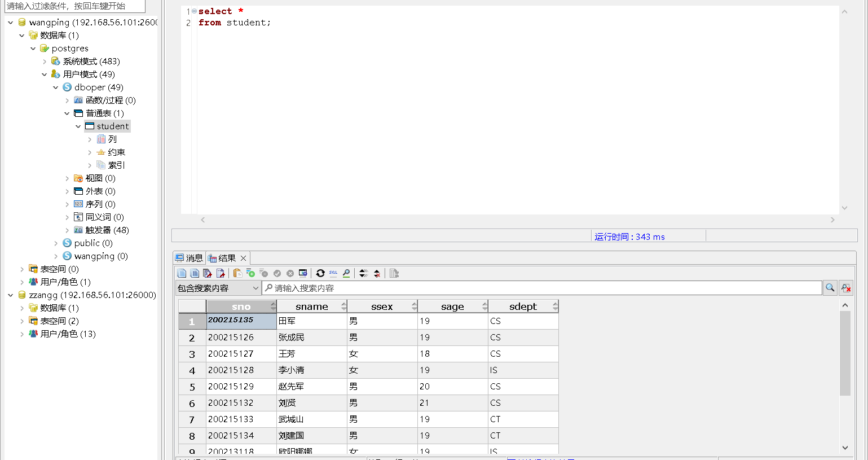Select the cell 张成民
Viewport: 868px width, 460px height.
point(312,338)
